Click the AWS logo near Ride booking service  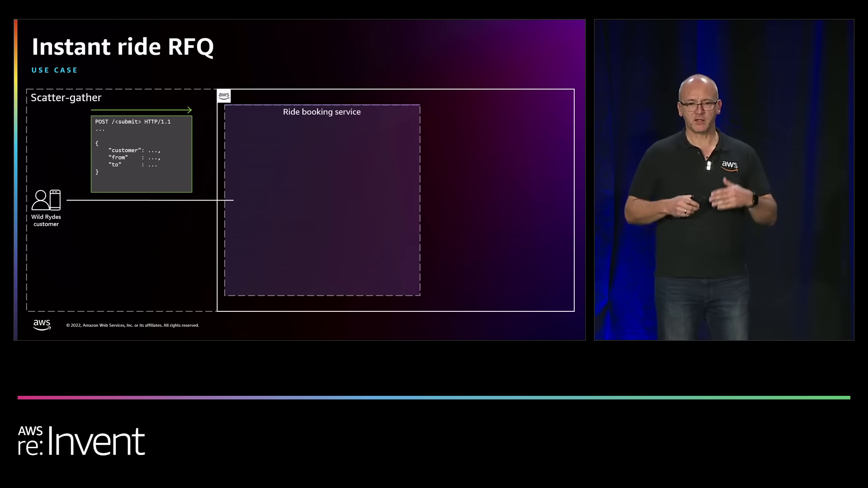pos(224,96)
